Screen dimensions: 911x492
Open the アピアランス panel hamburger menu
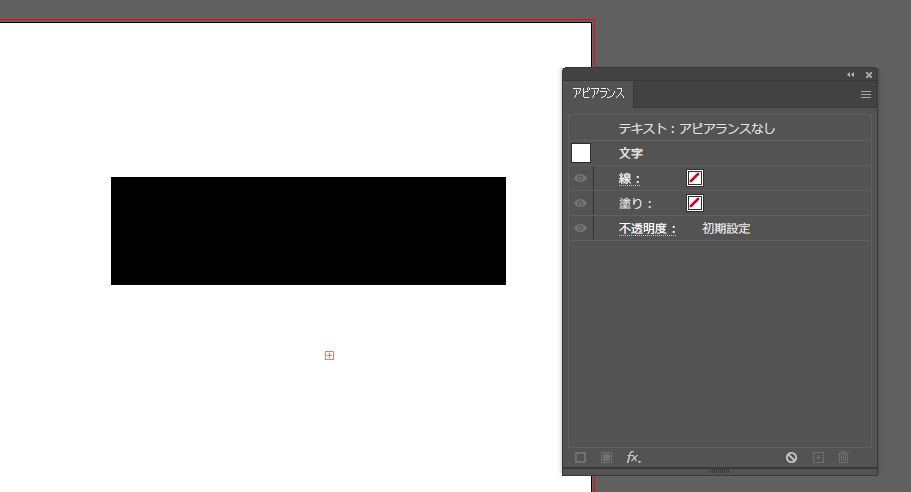866,95
